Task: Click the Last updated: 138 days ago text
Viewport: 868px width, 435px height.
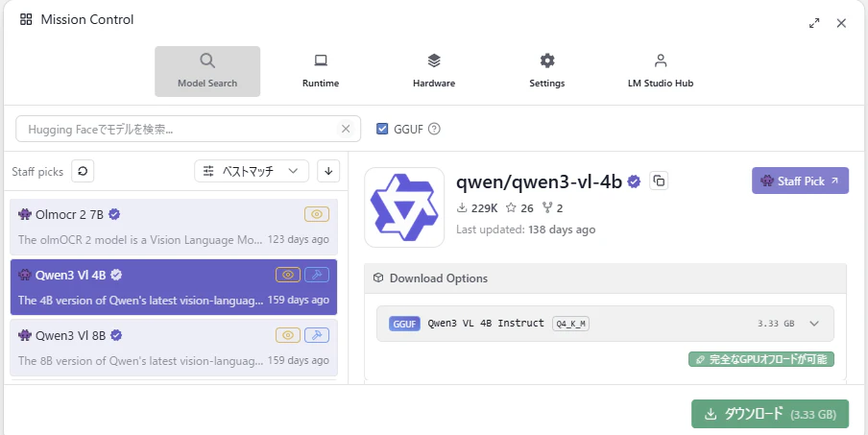Action: pyautogui.click(x=526, y=230)
